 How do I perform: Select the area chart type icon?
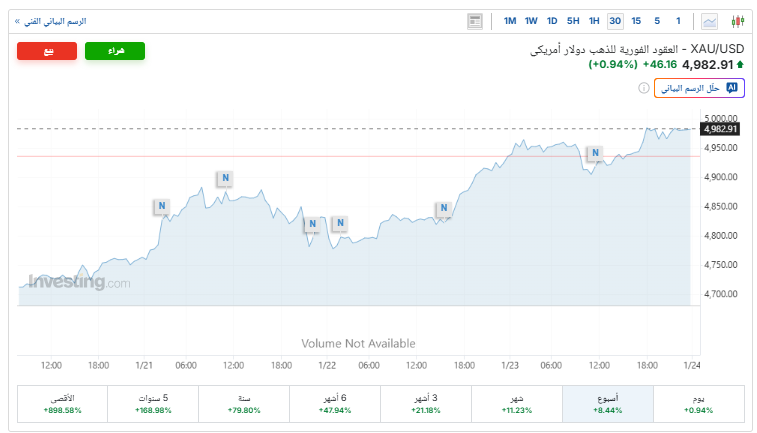710,21
